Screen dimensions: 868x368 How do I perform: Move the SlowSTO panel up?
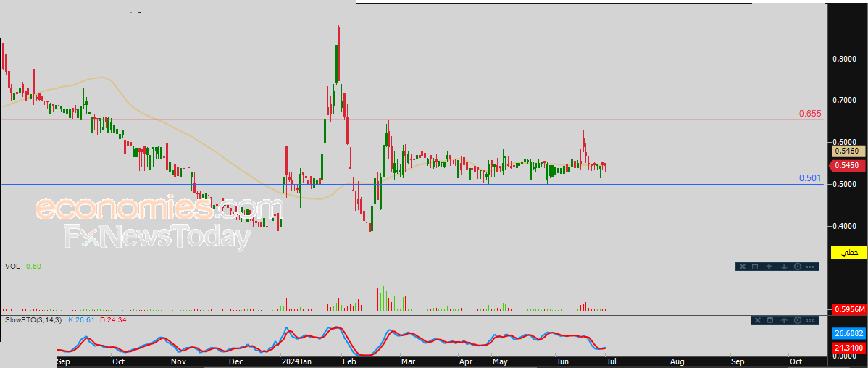point(784,320)
